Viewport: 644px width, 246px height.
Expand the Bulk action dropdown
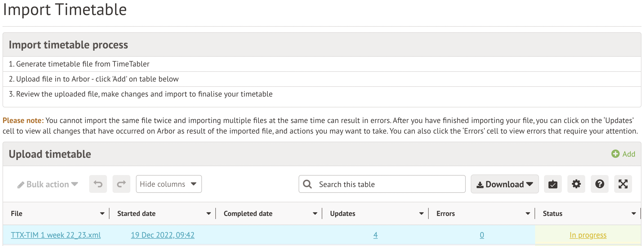(x=48, y=184)
